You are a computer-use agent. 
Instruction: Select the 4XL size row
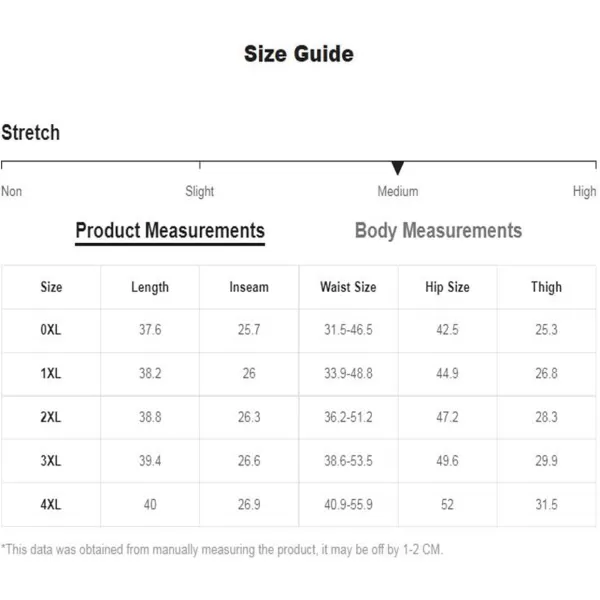coord(299,505)
